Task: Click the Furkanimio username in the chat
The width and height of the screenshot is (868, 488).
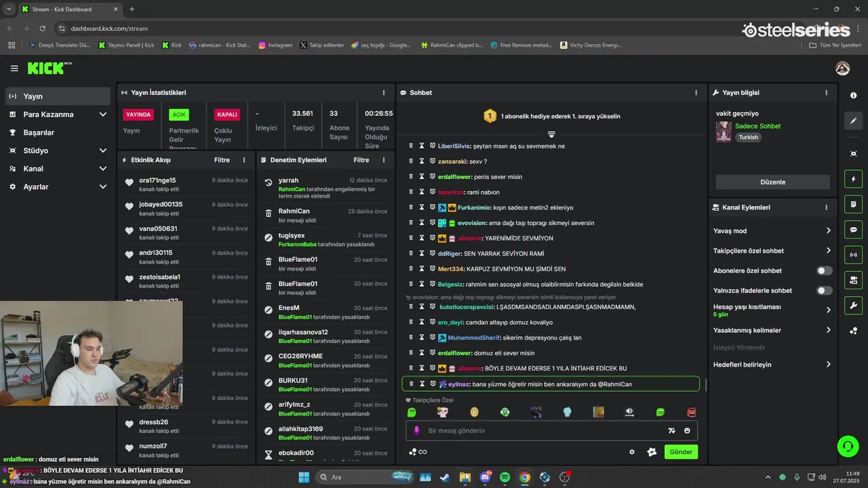Action: (475, 207)
